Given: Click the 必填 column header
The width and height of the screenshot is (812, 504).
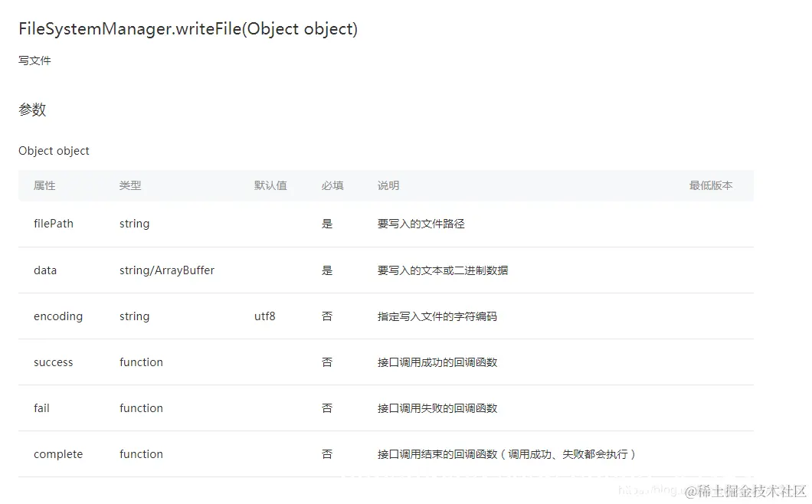Looking at the screenshot, I should (x=332, y=185).
